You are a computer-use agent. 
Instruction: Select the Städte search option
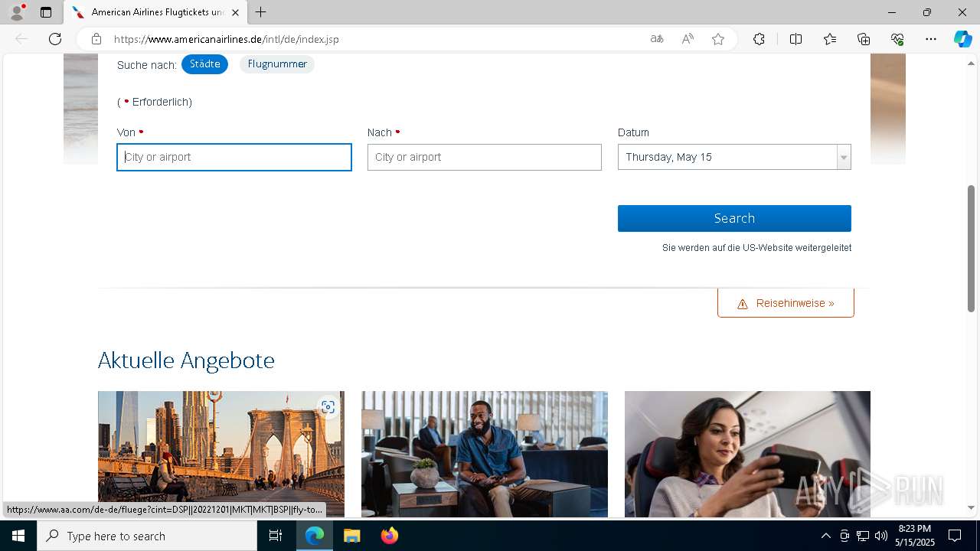pos(204,64)
